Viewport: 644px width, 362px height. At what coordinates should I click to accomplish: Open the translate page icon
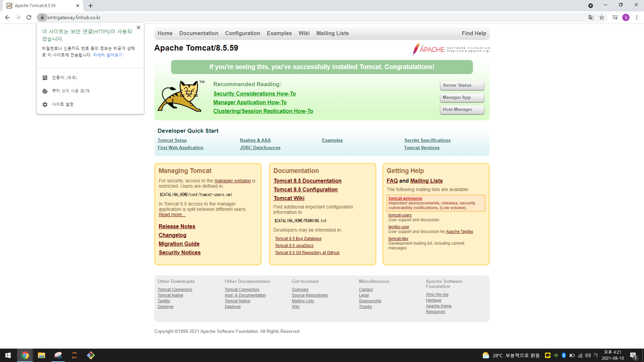[591, 17]
